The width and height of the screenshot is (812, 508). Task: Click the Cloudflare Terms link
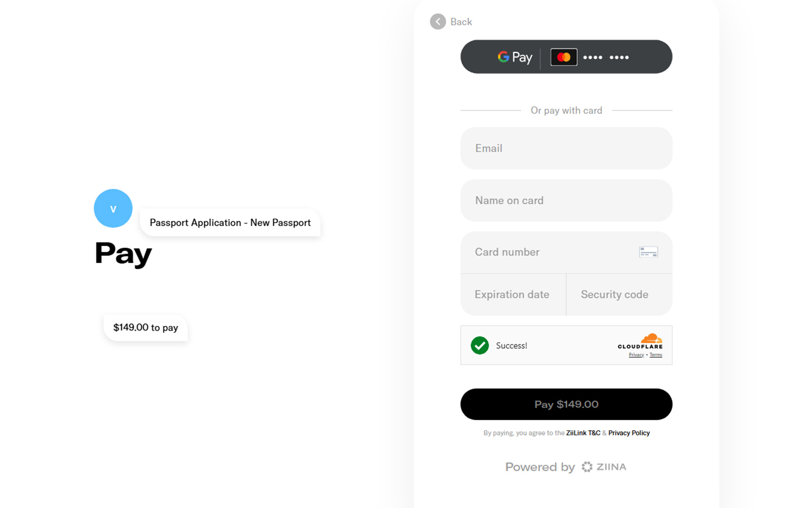point(656,355)
